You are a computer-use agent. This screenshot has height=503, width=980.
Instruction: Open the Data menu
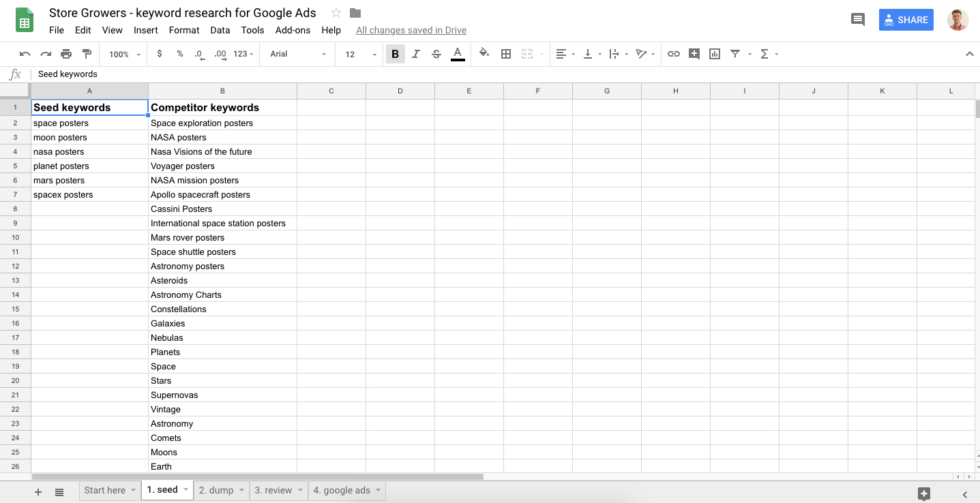[x=220, y=30]
